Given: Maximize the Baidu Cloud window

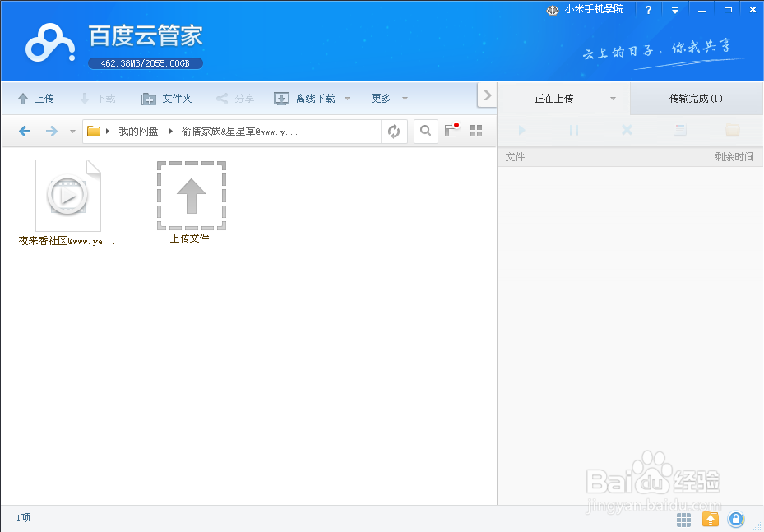Looking at the screenshot, I should click(728, 10).
